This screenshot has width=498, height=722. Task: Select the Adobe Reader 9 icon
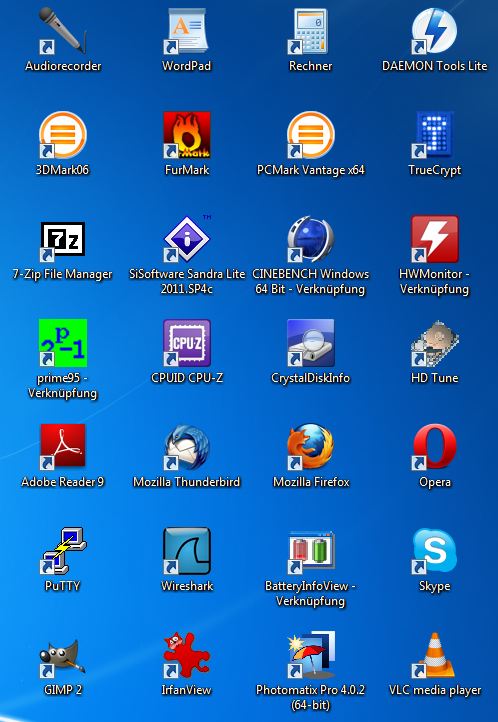[x=63, y=447]
